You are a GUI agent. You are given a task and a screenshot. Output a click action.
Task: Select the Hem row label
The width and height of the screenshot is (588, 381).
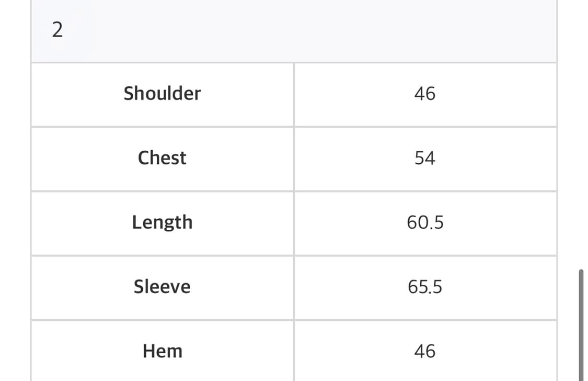(x=162, y=351)
